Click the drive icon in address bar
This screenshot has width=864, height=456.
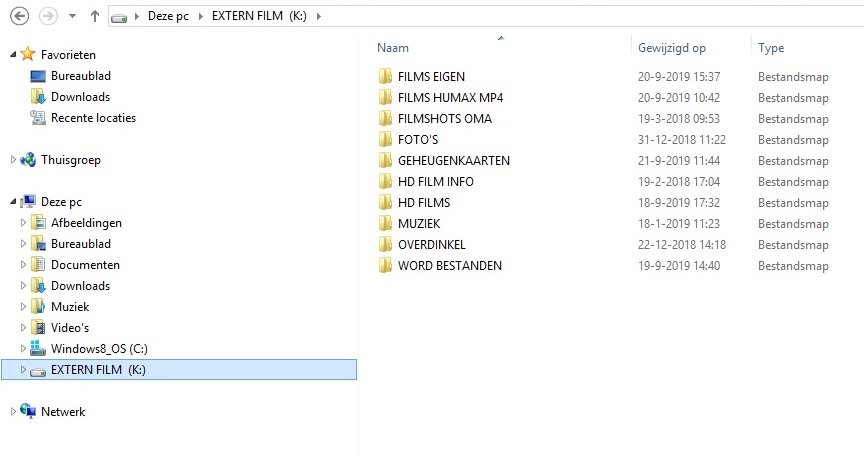point(118,18)
